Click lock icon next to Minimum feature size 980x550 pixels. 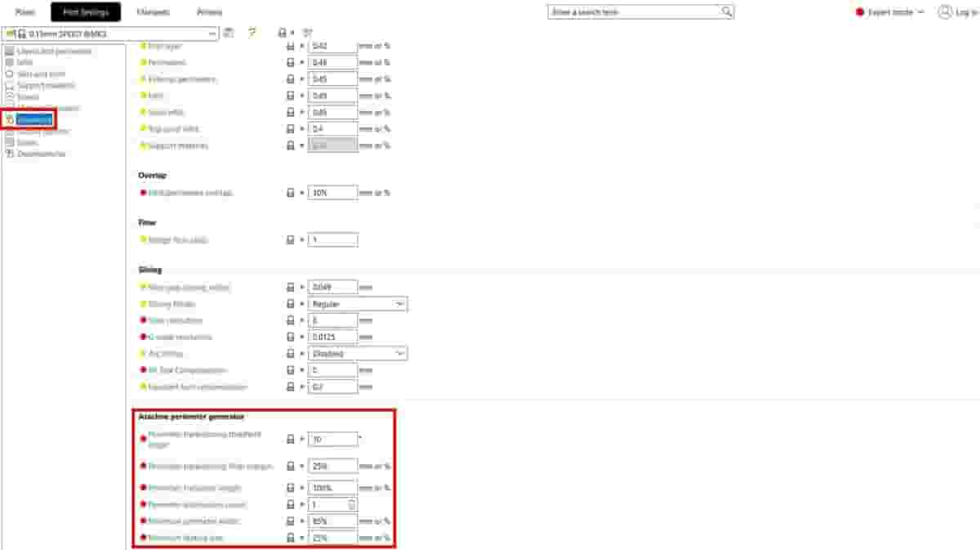[x=290, y=538]
